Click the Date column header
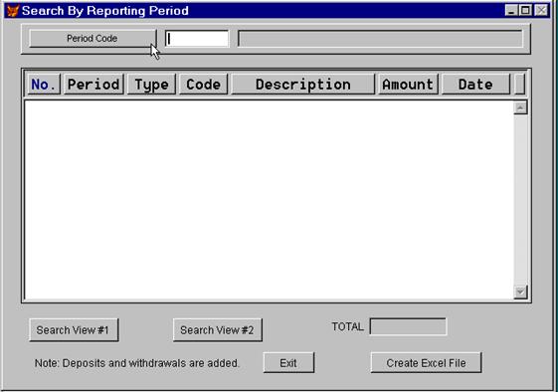The height and width of the screenshot is (392, 558). tap(475, 85)
